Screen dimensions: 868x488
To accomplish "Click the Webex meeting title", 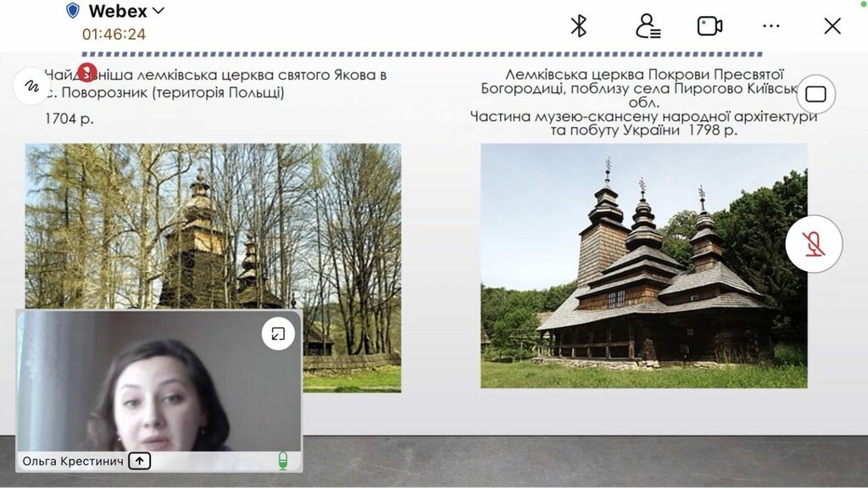I will coord(118,11).
